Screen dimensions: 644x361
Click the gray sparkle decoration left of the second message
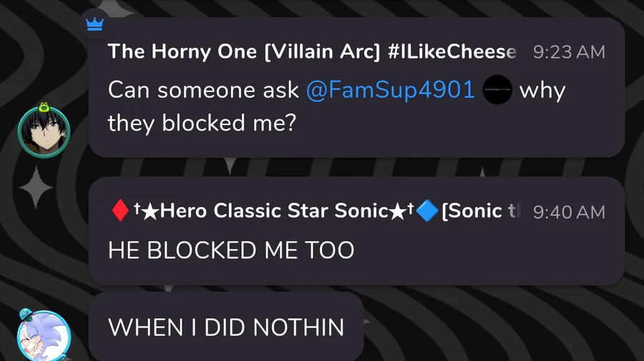pos(36,189)
